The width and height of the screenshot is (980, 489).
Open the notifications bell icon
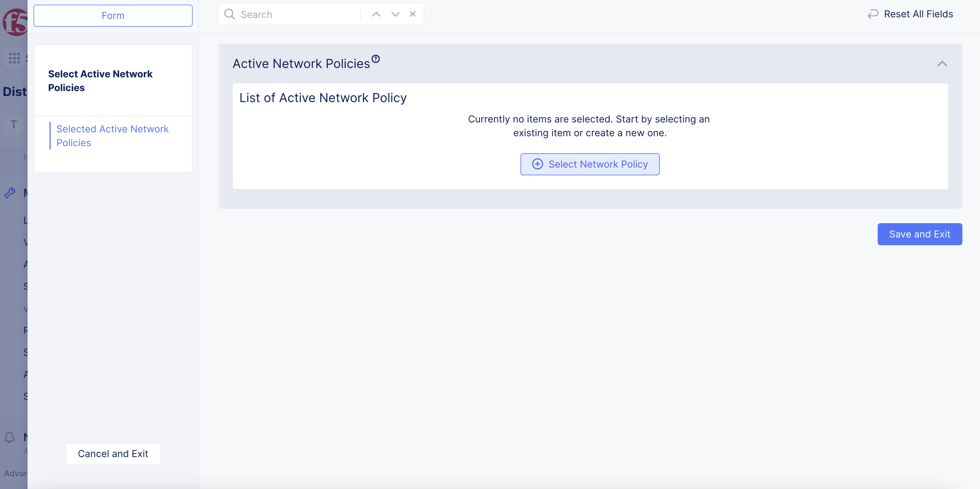point(10,438)
